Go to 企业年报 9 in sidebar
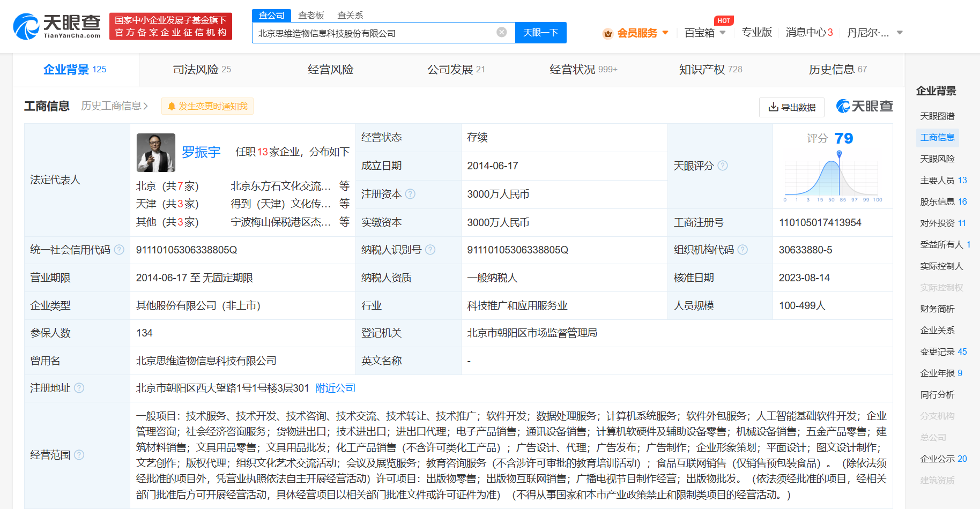This screenshot has height=509, width=980. pyautogui.click(x=941, y=373)
